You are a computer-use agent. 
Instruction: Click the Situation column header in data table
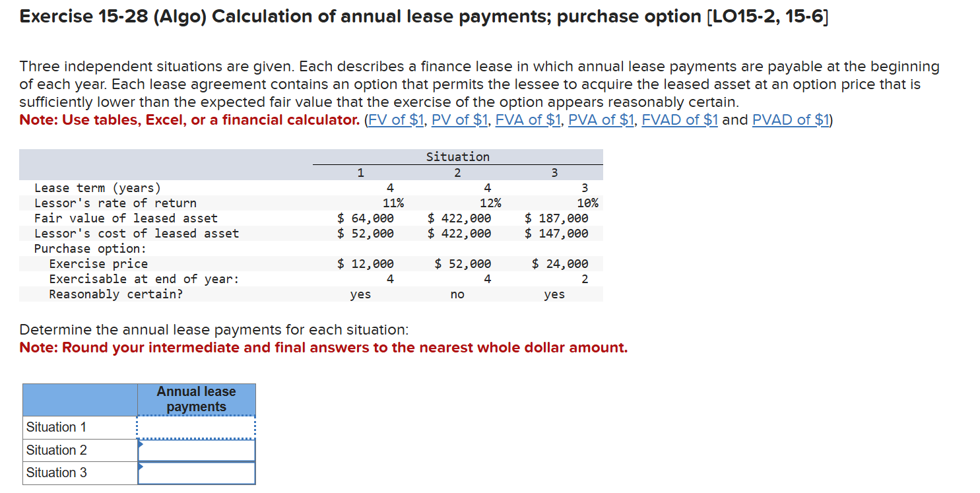pyautogui.click(x=457, y=156)
